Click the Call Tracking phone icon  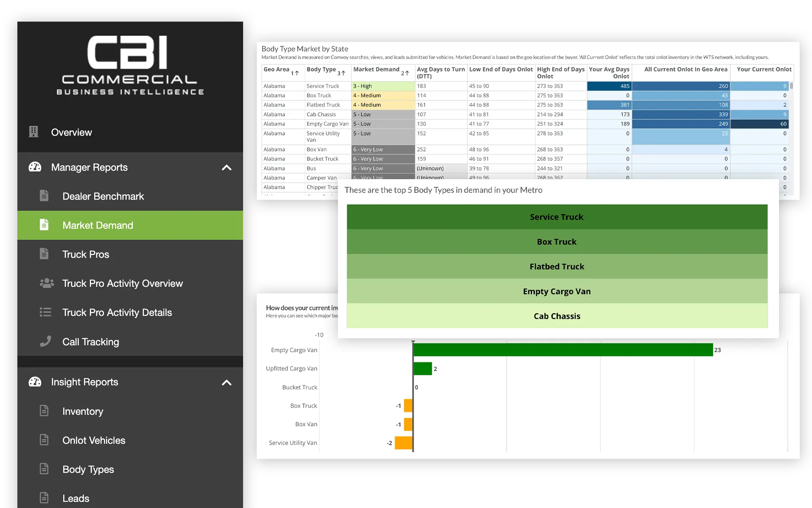pyautogui.click(x=45, y=341)
